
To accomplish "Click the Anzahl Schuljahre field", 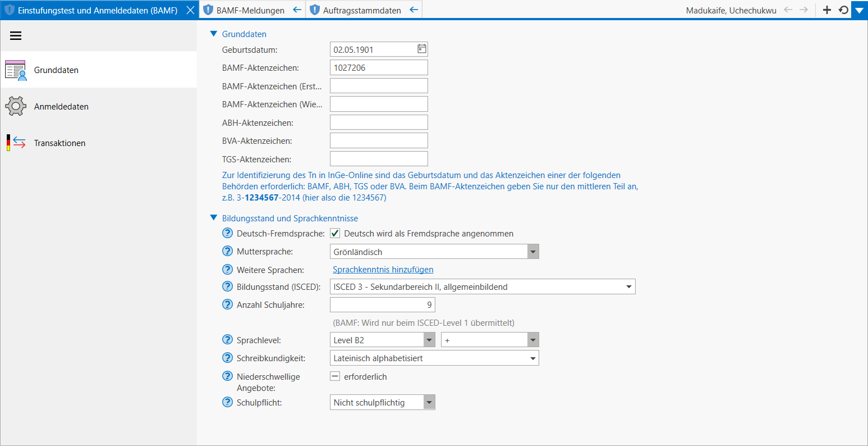I will (x=383, y=305).
